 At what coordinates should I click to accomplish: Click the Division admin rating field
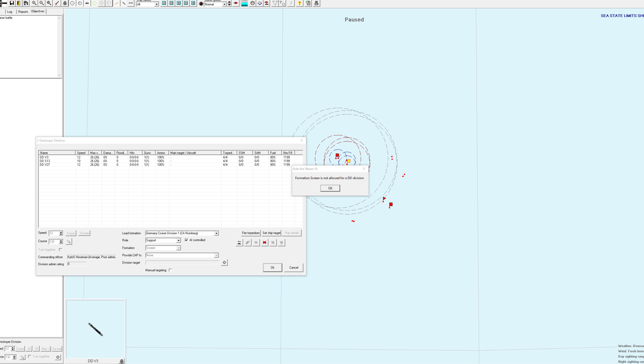77,264
